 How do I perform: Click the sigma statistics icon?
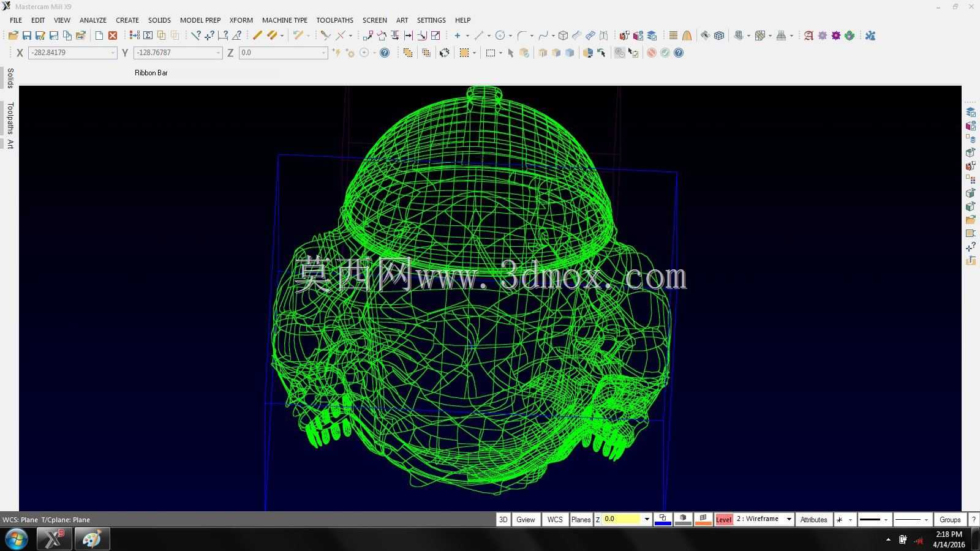click(x=148, y=36)
